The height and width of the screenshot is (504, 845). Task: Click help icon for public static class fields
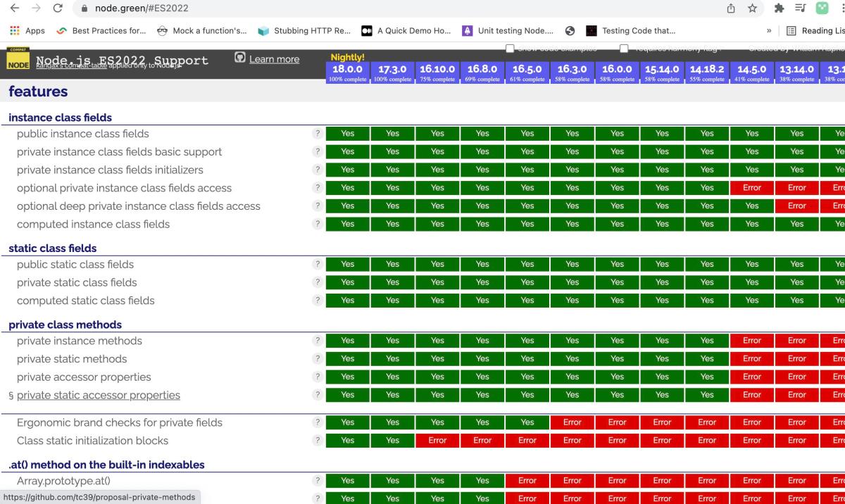pos(318,264)
